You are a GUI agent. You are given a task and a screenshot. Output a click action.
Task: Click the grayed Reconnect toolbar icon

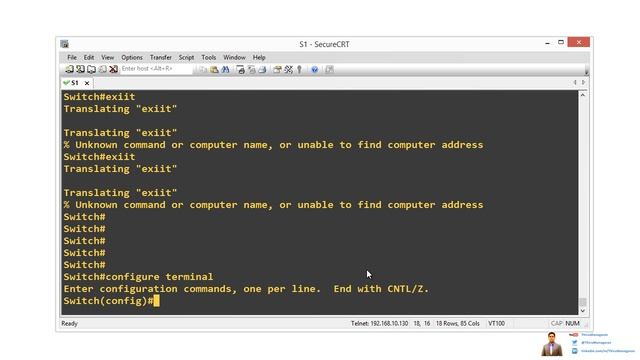coord(102,69)
